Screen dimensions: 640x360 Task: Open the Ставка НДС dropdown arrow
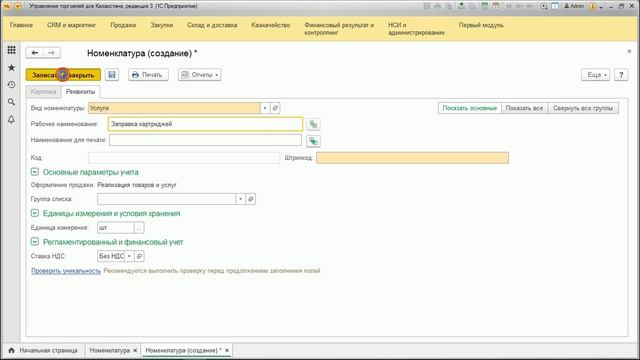[129, 256]
